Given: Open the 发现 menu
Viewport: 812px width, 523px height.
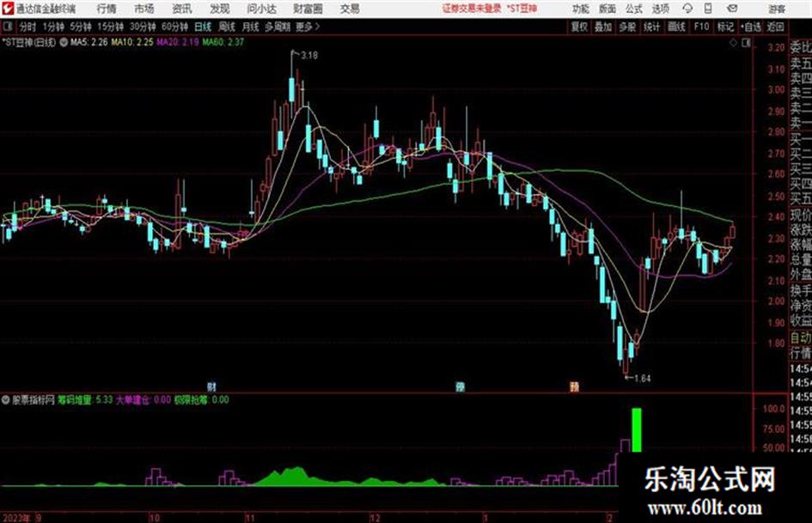Looking at the screenshot, I should tap(220, 9).
